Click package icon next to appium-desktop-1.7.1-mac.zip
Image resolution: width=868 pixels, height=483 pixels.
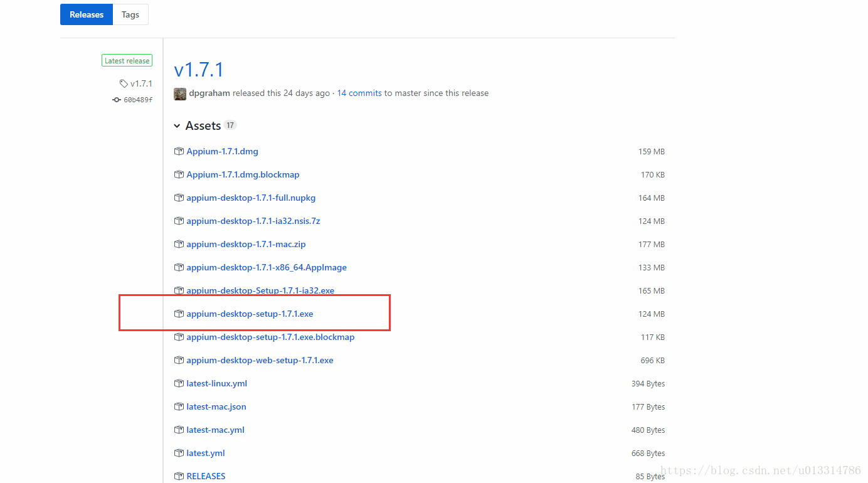tap(179, 244)
